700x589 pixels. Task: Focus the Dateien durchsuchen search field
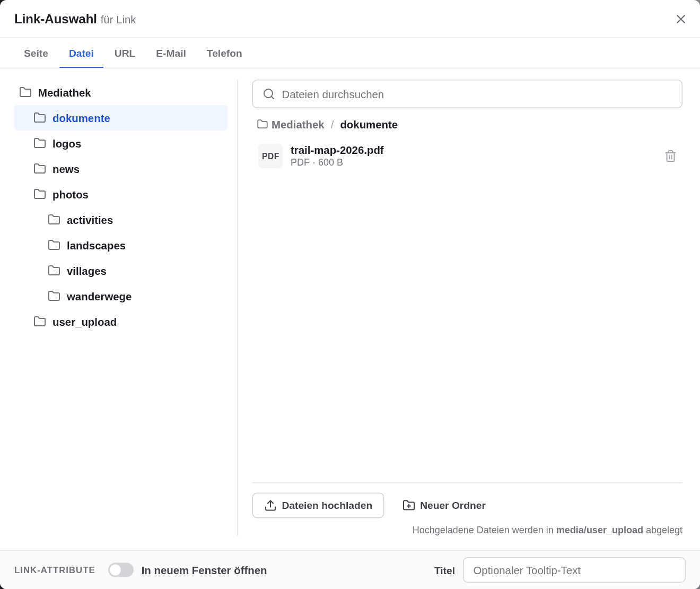(467, 94)
